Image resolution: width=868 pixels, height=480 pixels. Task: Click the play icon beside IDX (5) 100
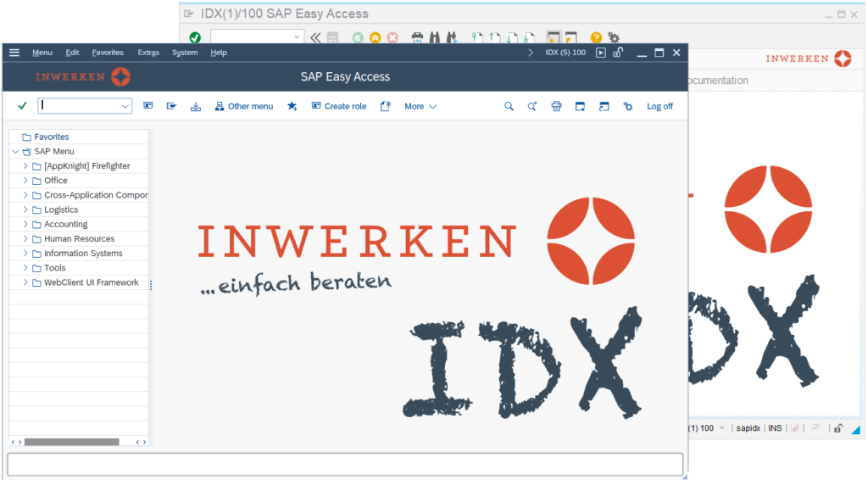601,53
